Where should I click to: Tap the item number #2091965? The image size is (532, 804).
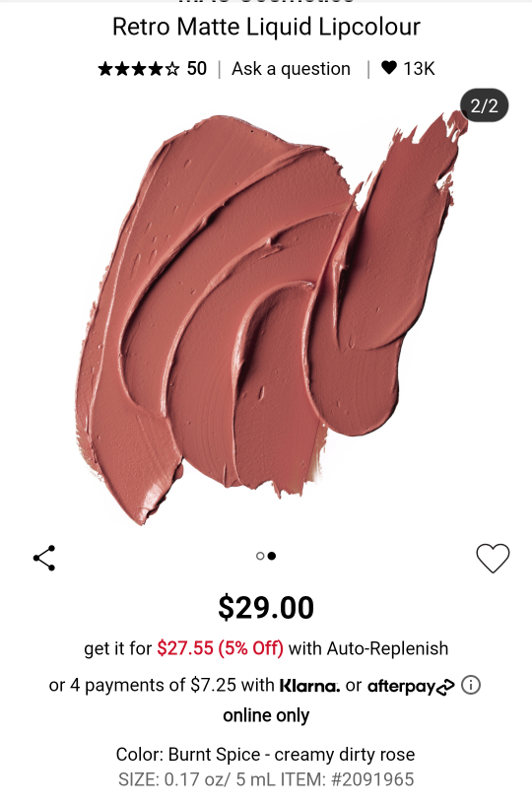(372, 779)
